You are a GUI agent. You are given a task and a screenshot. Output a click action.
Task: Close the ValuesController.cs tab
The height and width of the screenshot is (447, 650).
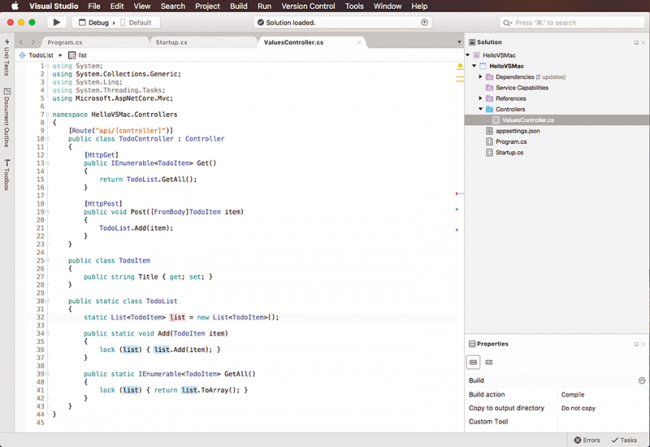pyautogui.click(x=359, y=42)
